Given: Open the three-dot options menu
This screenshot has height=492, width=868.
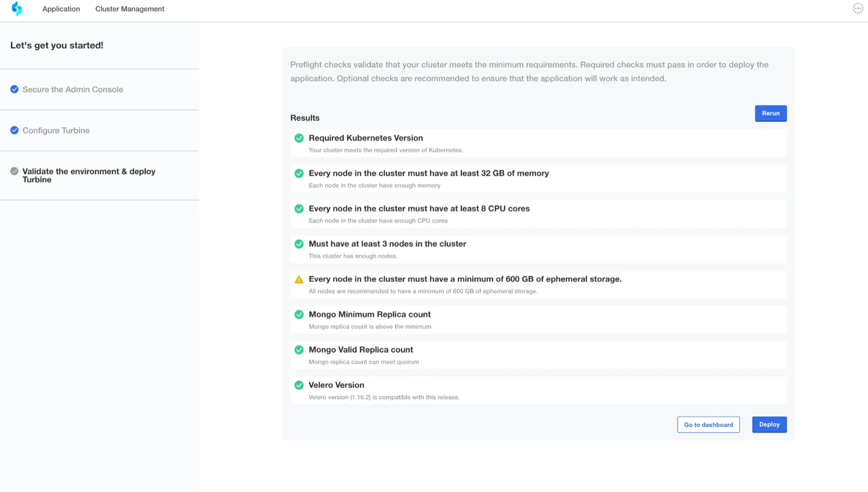Looking at the screenshot, I should (x=858, y=8).
